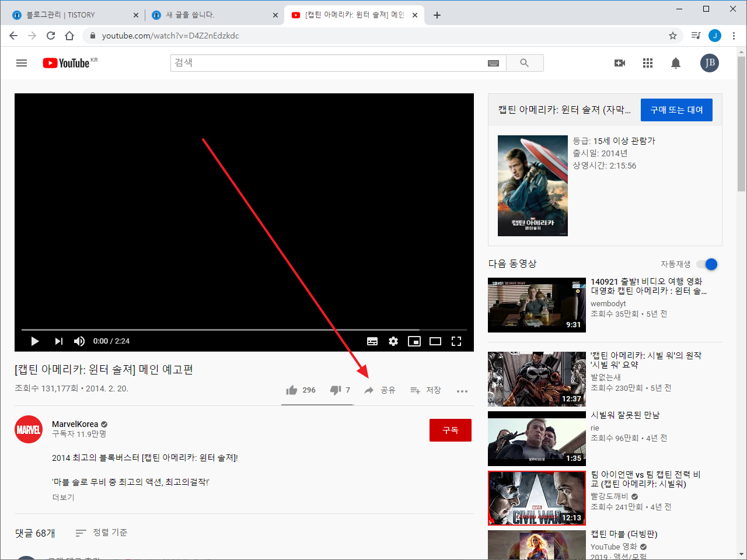The width and height of the screenshot is (747, 560).
Task: Click the video progress bar
Action: point(244,330)
